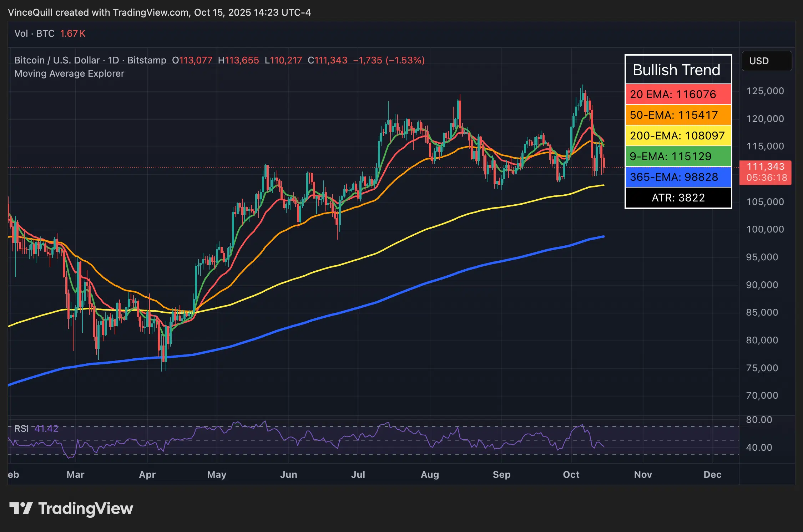Click the red 20 EMA legend entry
This screenshot has width=803, height=532.
[677, 94]
